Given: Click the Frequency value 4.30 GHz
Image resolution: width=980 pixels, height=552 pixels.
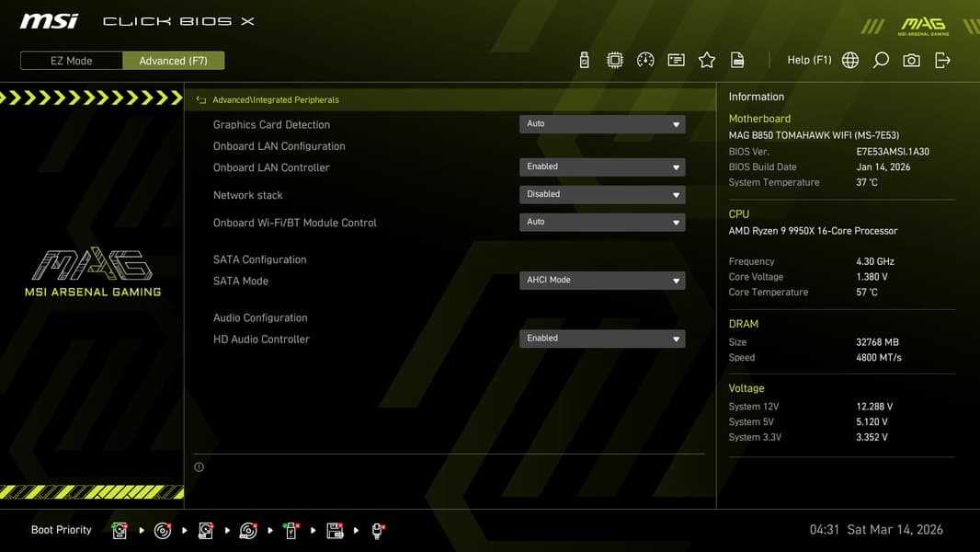Looking at the screenshot, I should [x=875, y=261].
